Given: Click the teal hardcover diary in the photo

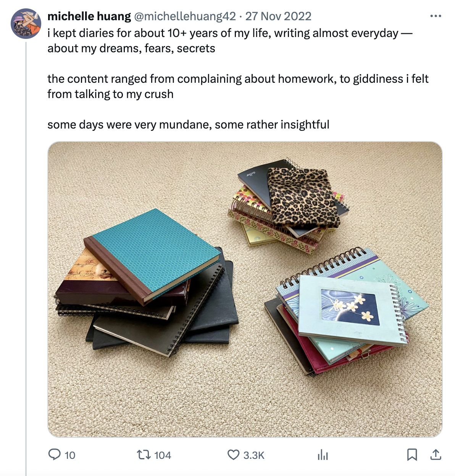Looking at the screenshot, I should pos(153,252).
